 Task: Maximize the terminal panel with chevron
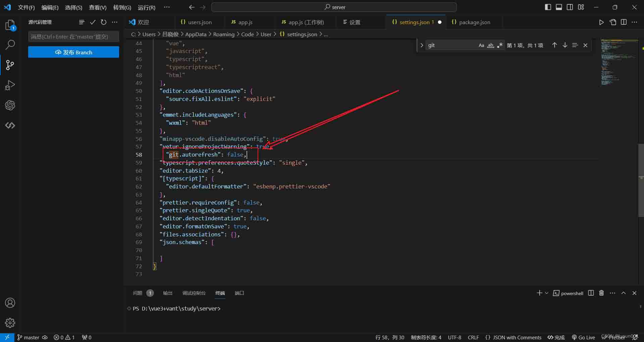[624, 293]
